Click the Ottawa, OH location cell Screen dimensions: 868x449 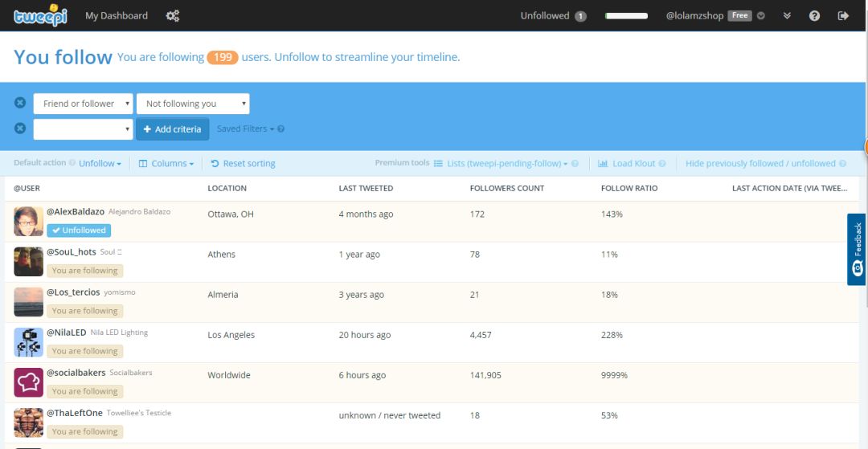pyautogui.click(x=231, y=214)
